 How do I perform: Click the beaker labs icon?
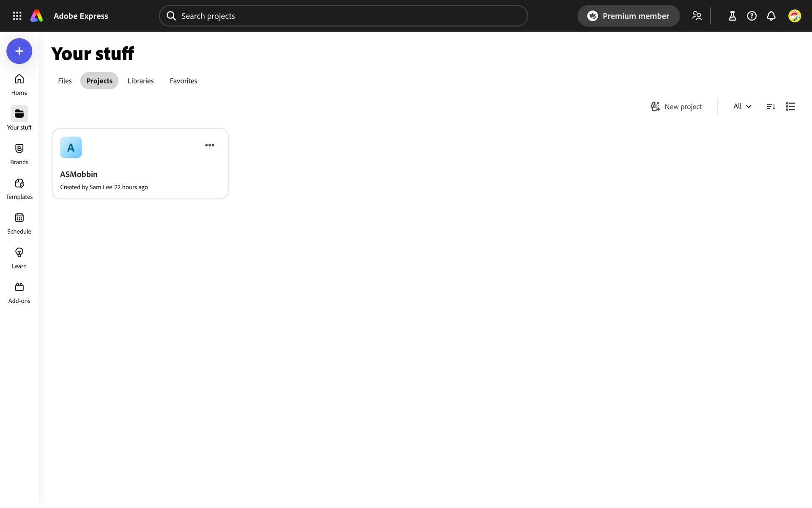732,16
